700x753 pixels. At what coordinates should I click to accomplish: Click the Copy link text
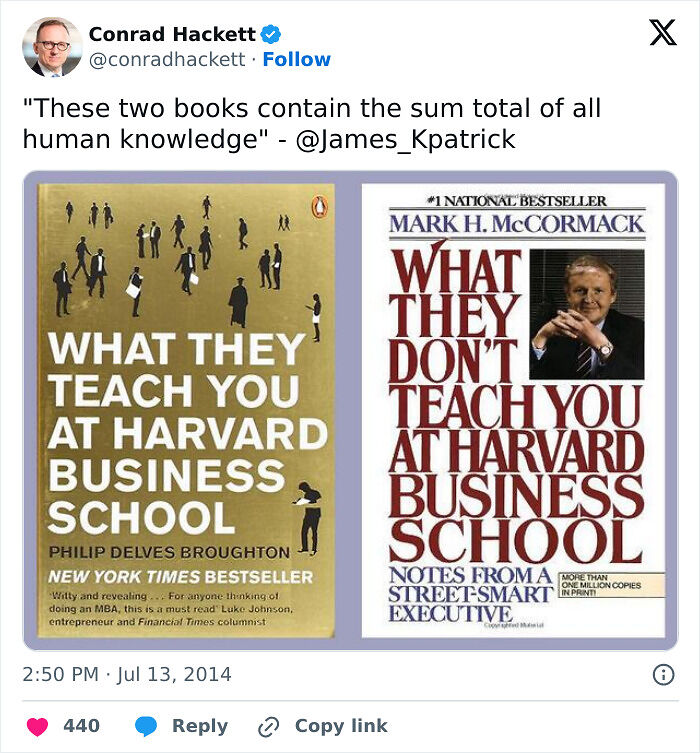341,726
